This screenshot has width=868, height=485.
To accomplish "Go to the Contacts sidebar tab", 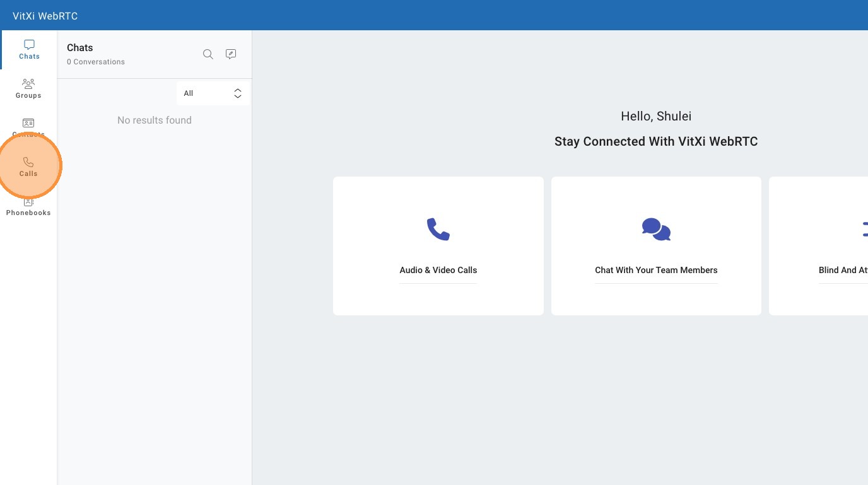I will [28, 127].
